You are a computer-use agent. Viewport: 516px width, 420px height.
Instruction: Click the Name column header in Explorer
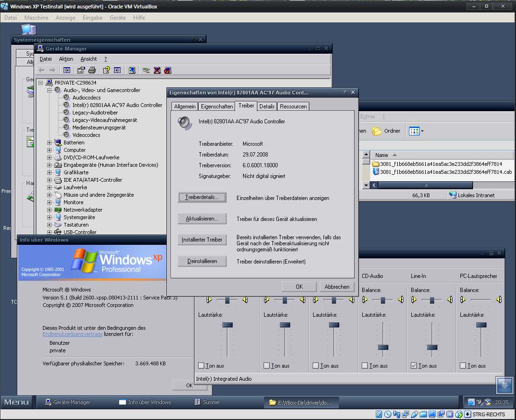pyautogui.click(x=442, y=155)
